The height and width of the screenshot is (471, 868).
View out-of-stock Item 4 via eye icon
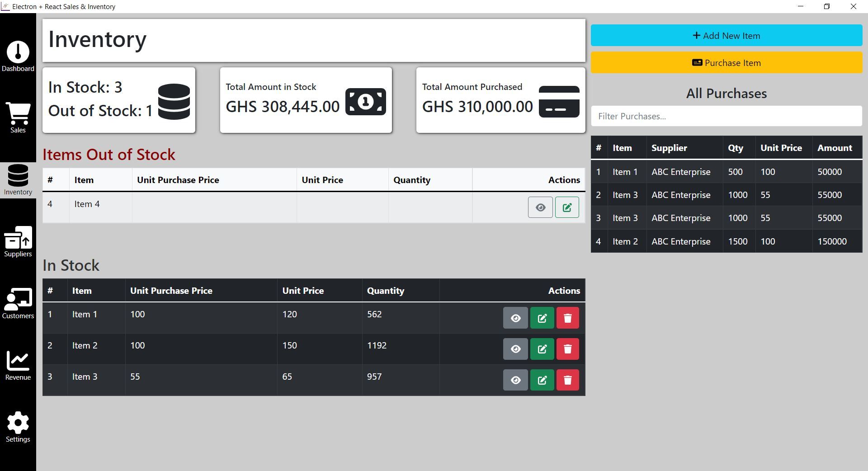[x=540, y=207]
